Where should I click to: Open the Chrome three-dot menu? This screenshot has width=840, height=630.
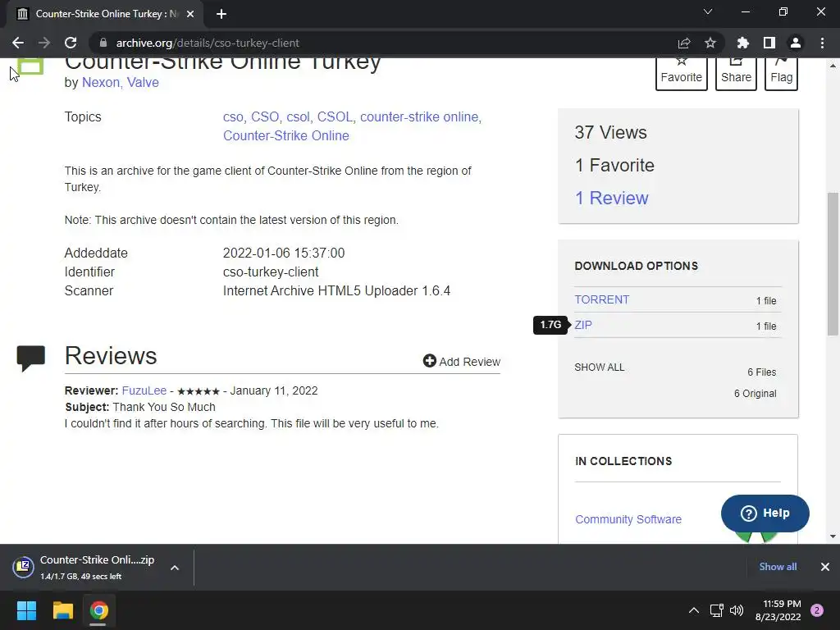pos(822,43)
